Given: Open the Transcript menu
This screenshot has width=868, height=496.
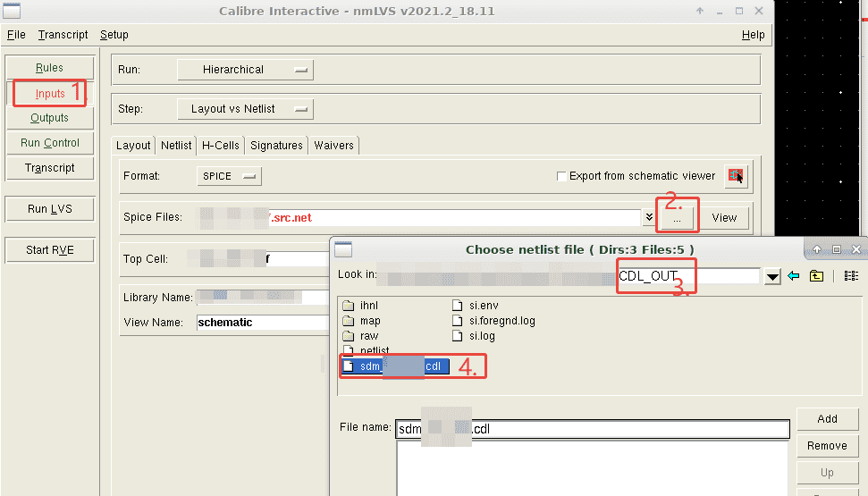Looking at the screenshot, I should [63, 35].
